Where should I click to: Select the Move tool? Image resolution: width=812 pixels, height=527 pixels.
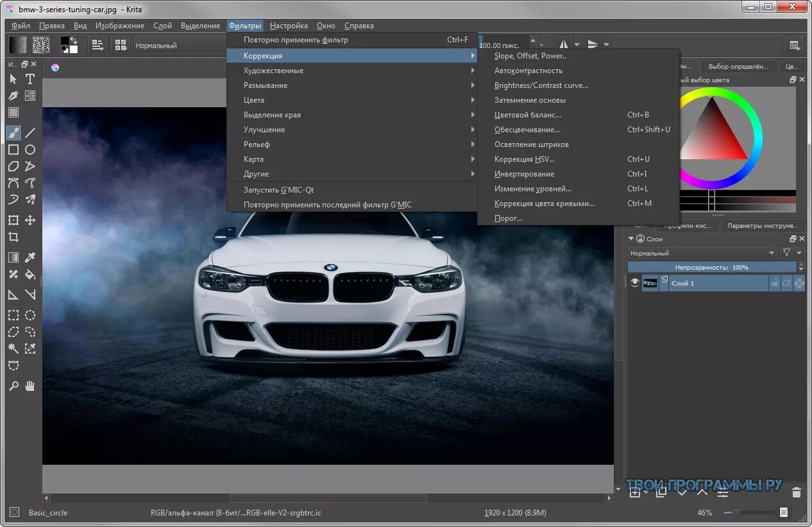(x=30, y=220)
